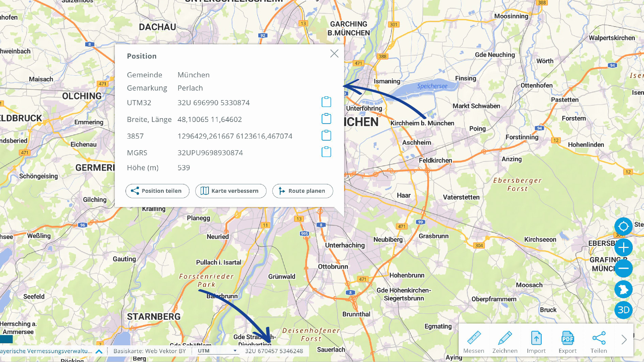The width and height of the screenshot is (644, 362).
Task: Export the map as PDF
Action: pos(567,342)
